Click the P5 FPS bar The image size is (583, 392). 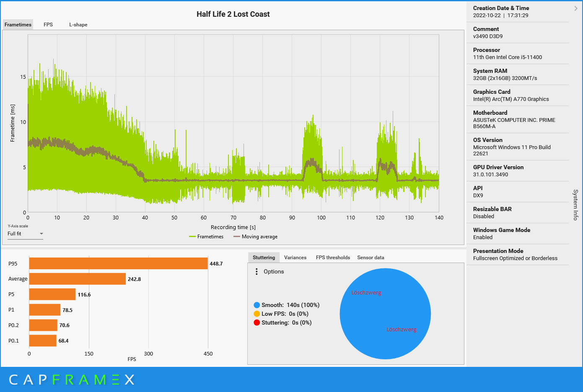(x=52, y=294)
